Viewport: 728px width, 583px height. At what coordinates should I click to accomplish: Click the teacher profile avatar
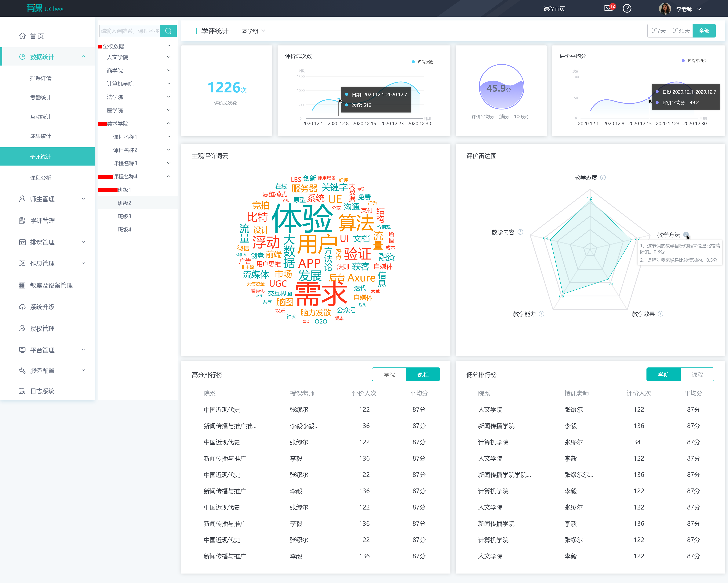click(665, 9)
